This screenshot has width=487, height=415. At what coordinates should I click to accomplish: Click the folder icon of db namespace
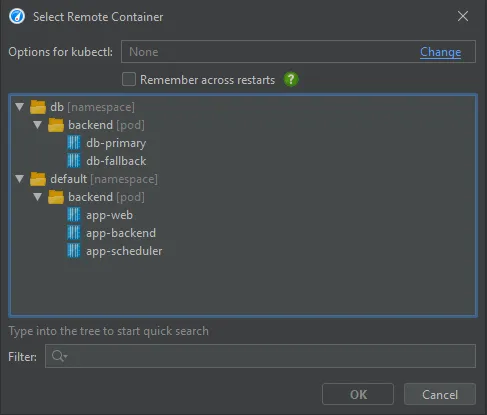tap(38, 107)
